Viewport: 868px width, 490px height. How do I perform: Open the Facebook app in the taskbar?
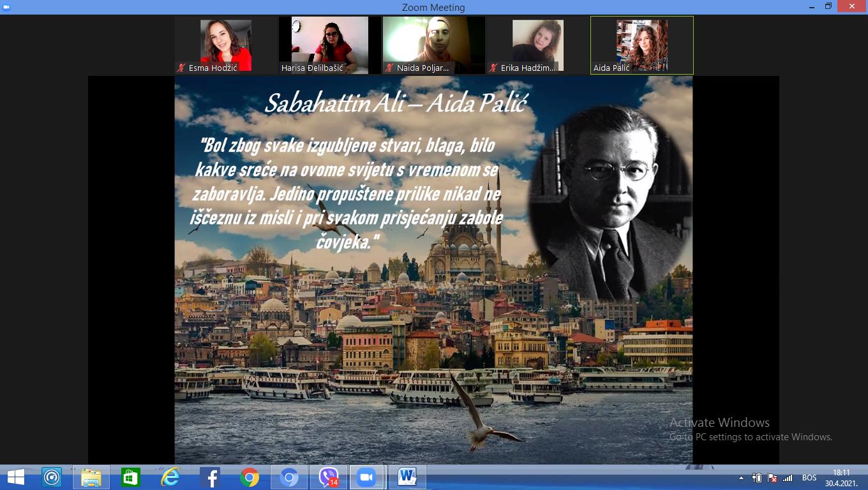coord(210,477)
